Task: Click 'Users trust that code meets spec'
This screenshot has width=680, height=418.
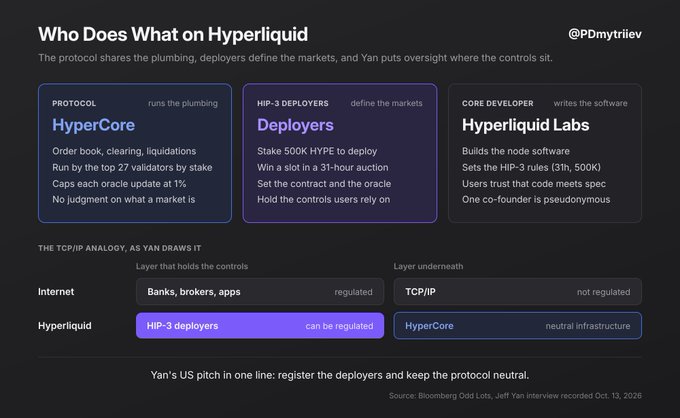Action: coord(534,184)
